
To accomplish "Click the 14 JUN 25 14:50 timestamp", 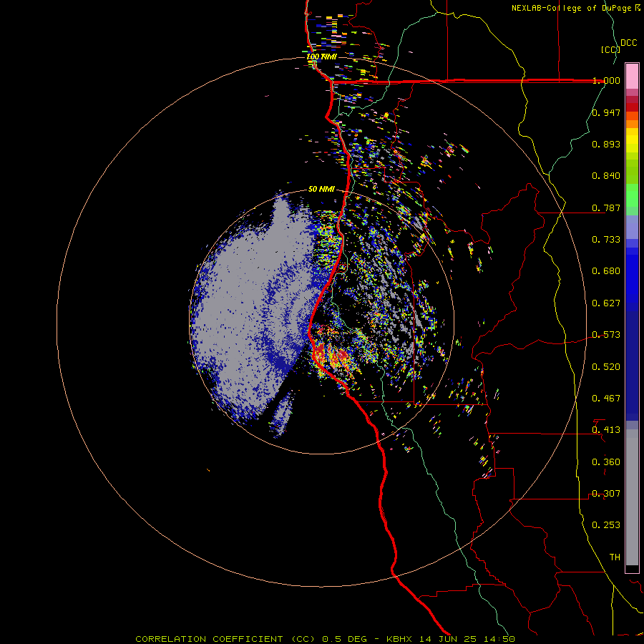I will pyautogui.click(x=467, y=639).
